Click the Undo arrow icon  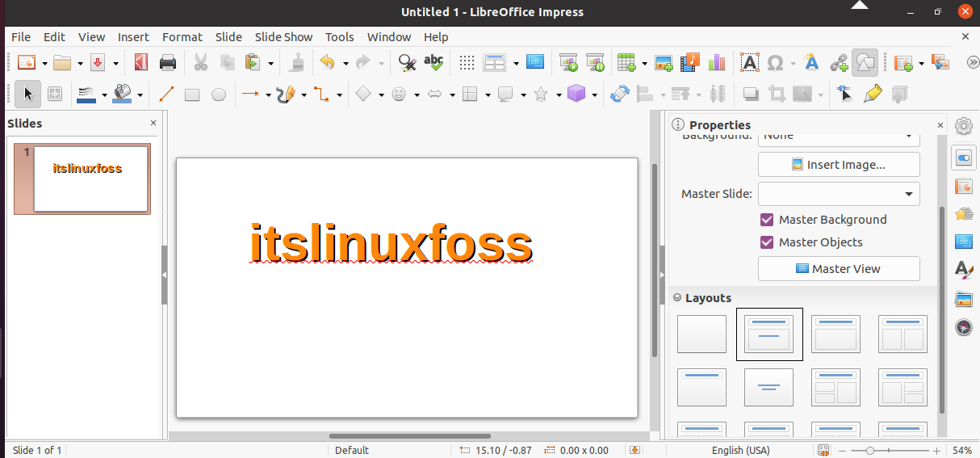(x=327, y=62)
